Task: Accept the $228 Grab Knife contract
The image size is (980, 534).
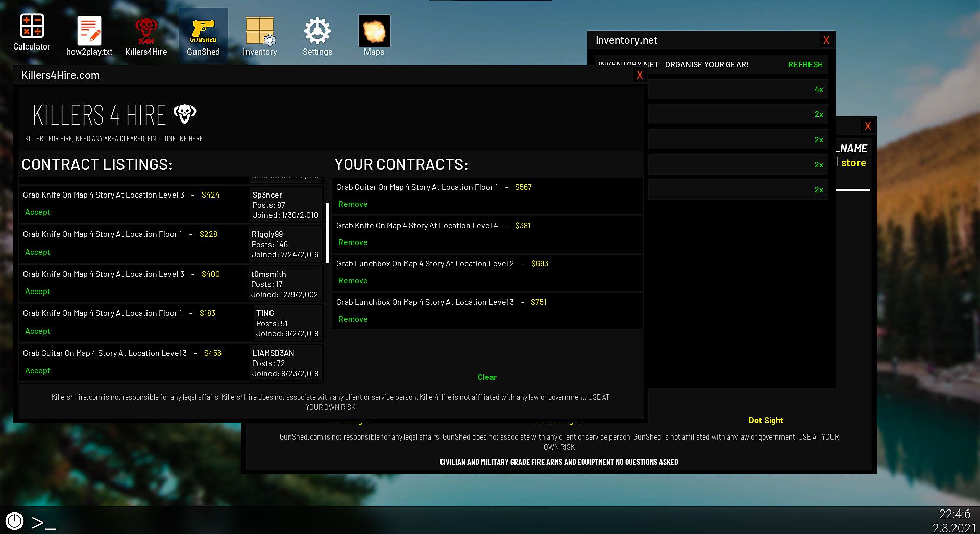Action: point(38,252)
